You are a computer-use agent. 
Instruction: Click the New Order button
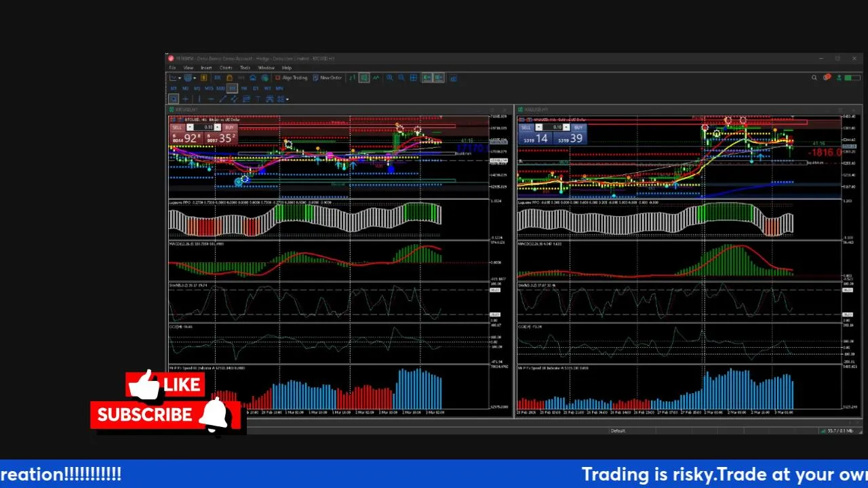tap(327, 78)
